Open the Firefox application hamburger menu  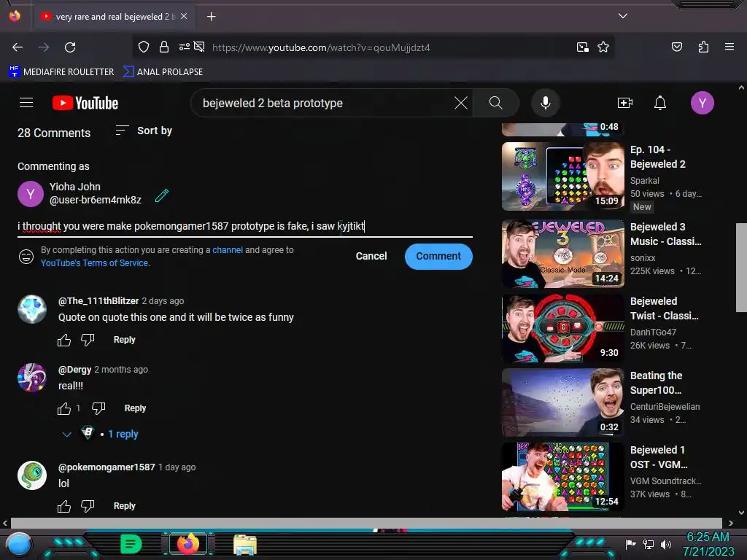729,47
